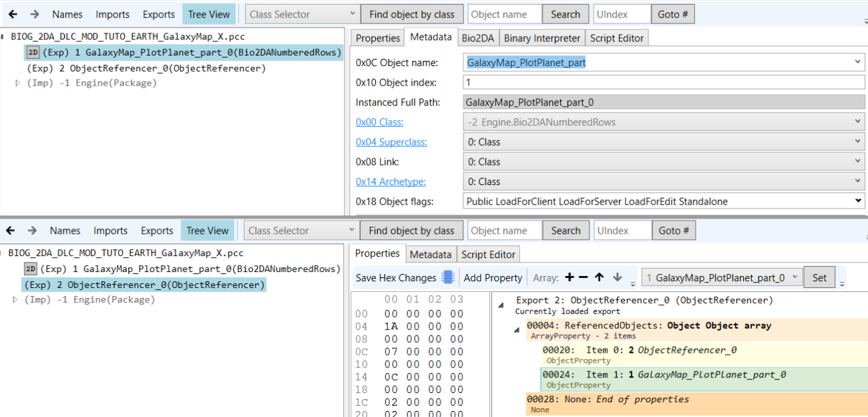Move the array item up with the up arrow

coord(600,277)
